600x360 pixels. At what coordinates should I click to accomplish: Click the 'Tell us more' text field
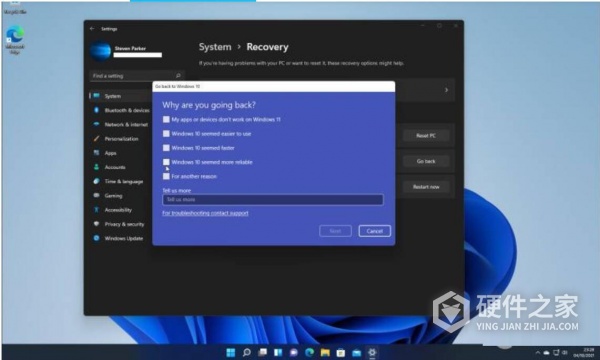[273, 199]
